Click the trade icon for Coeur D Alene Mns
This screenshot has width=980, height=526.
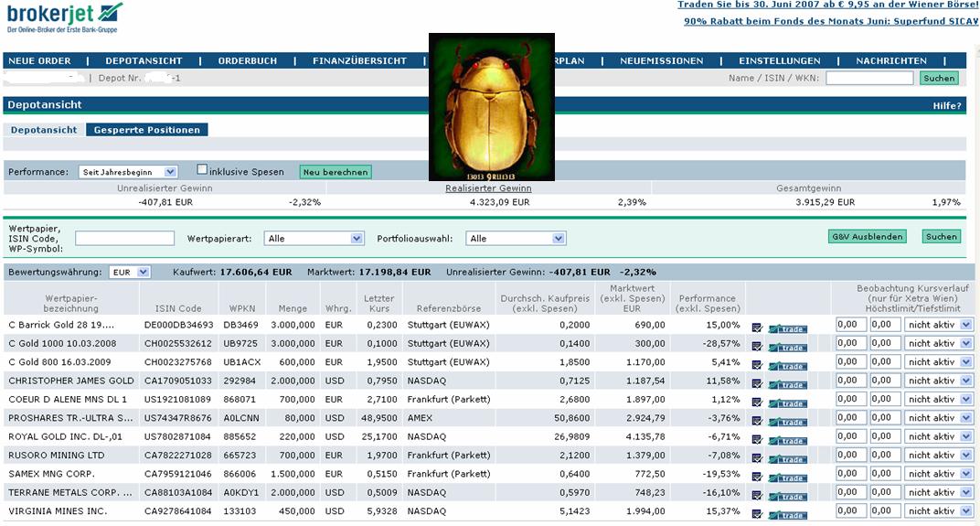coord(787,403)
